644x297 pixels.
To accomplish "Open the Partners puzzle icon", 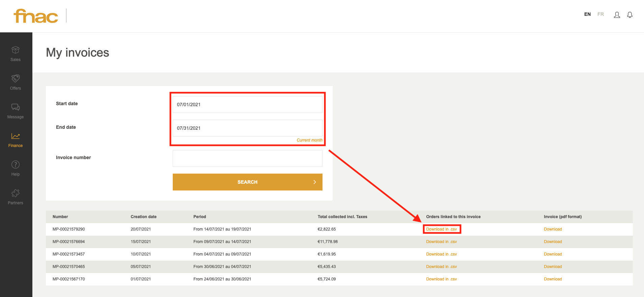I will click(x=16, y=193).
